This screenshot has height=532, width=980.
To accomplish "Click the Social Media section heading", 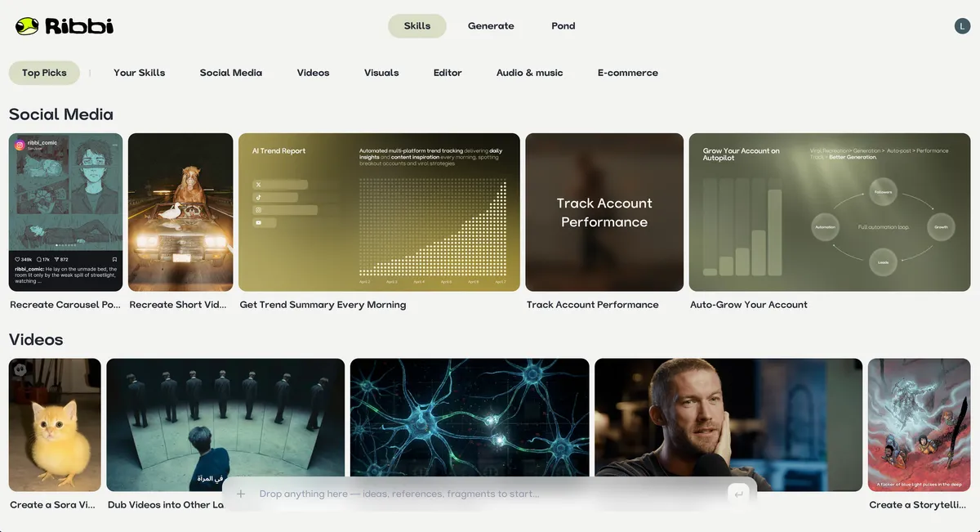I will (x=61, y=114).
